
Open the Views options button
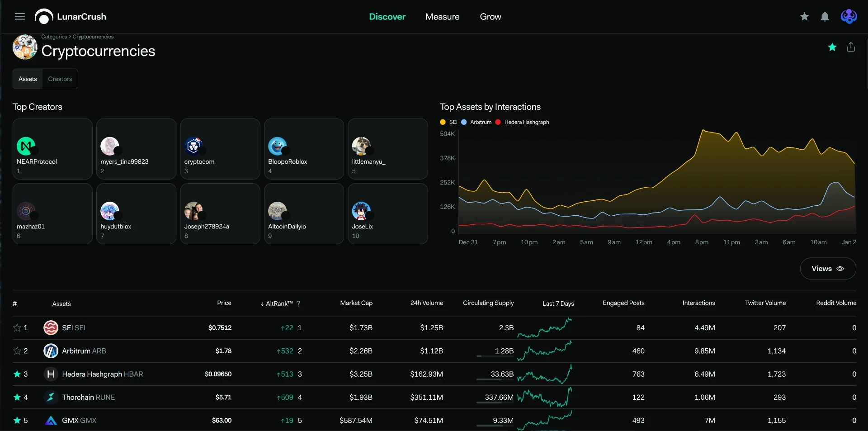pyautogui.click(x=828, y=269)
